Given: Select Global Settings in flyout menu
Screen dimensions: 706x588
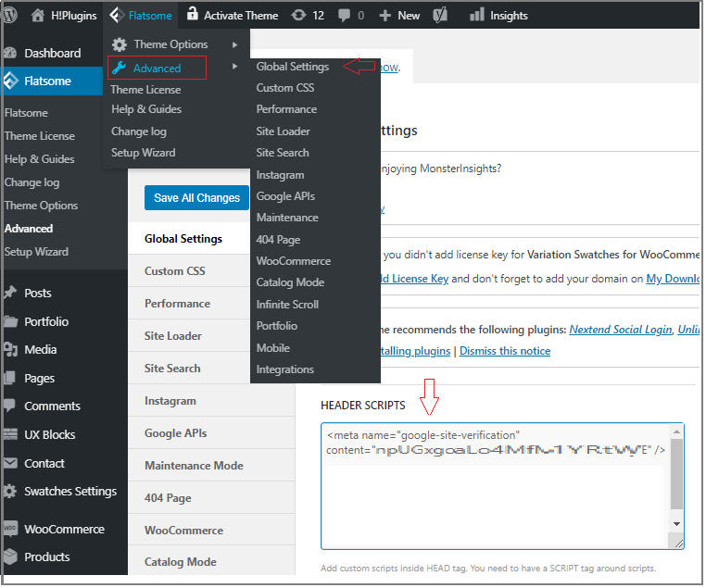Looking at the screenshot, I should pyautogui.click(x=293, y=67).
